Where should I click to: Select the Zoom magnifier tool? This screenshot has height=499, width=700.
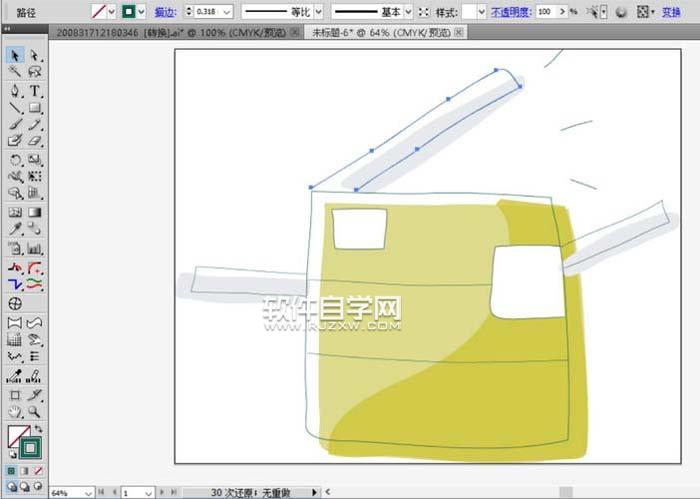click(x=34, y=411)
